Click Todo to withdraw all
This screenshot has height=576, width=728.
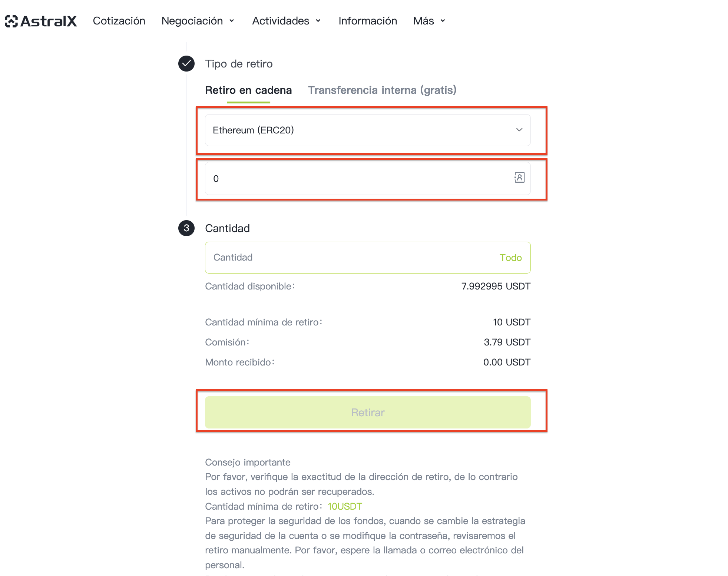point(510,258)
